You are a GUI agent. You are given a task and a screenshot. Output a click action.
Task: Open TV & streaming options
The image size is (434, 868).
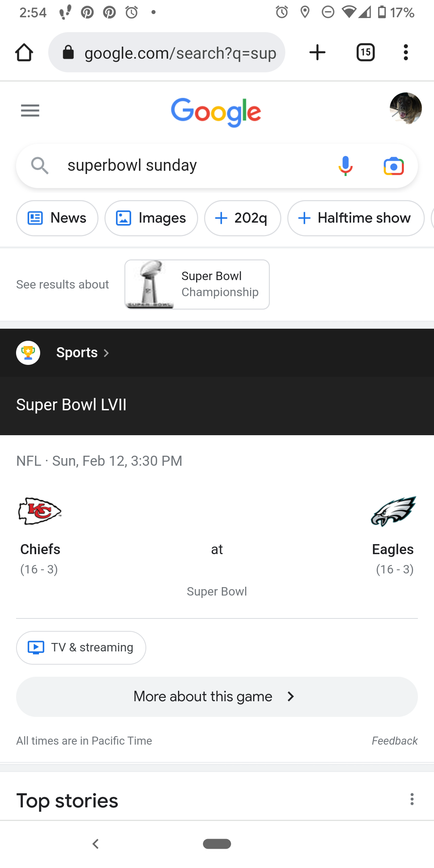(81, 647)
